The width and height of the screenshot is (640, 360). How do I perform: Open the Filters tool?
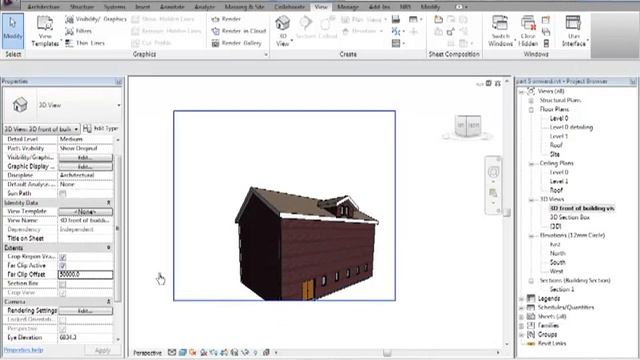78,31
